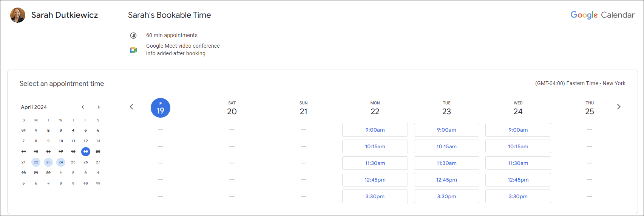Viewport: 644px width, 216px height.
Task: Click the MON 22 day header
Action: pos(375,109)
